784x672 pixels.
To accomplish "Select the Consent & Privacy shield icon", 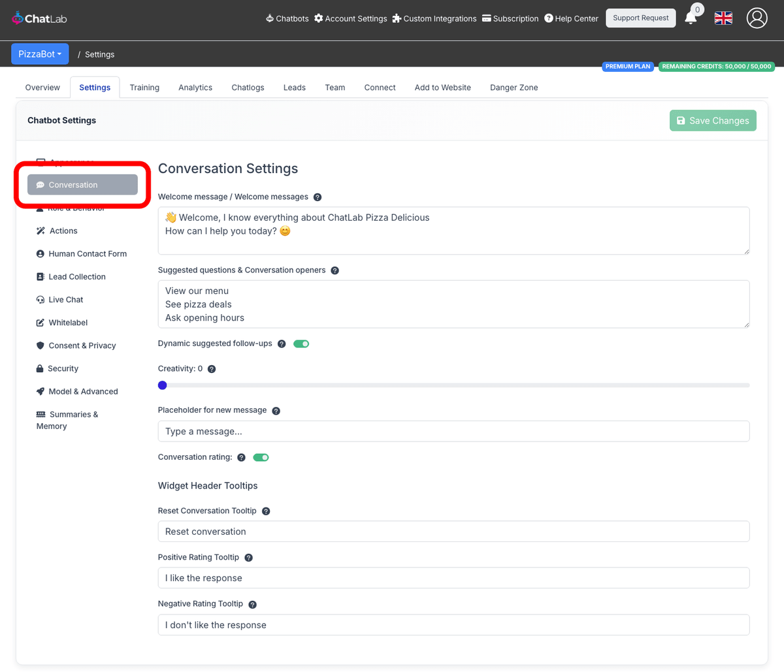I will [x=40, y=345].
